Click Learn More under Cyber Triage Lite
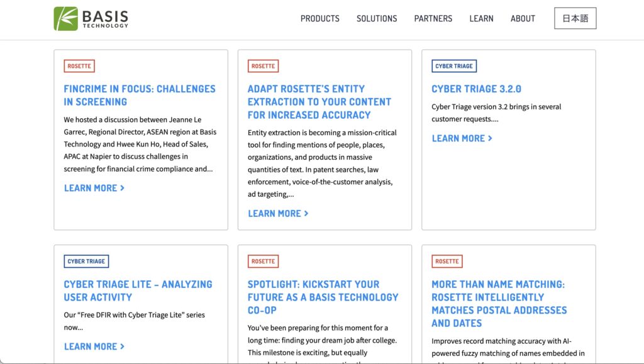This screenshot has width=644, height=364. 94,346
